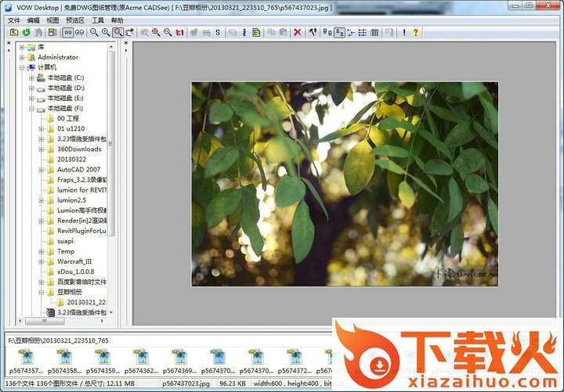Screen dimensions: 564x392
Task: Click the hammer options tool icon
Action: [312, 32]
